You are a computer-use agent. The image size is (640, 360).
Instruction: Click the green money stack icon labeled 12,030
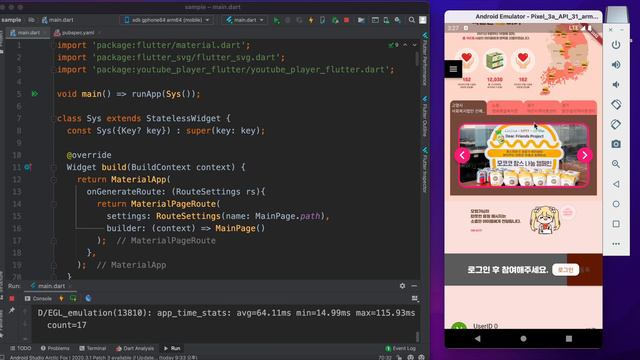[495, 60]
